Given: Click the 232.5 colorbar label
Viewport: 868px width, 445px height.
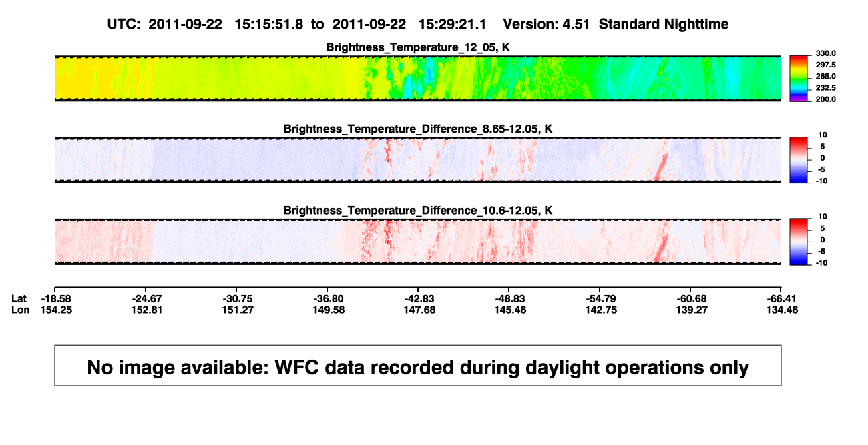Looking at the screenshot, I should point(825,88).
